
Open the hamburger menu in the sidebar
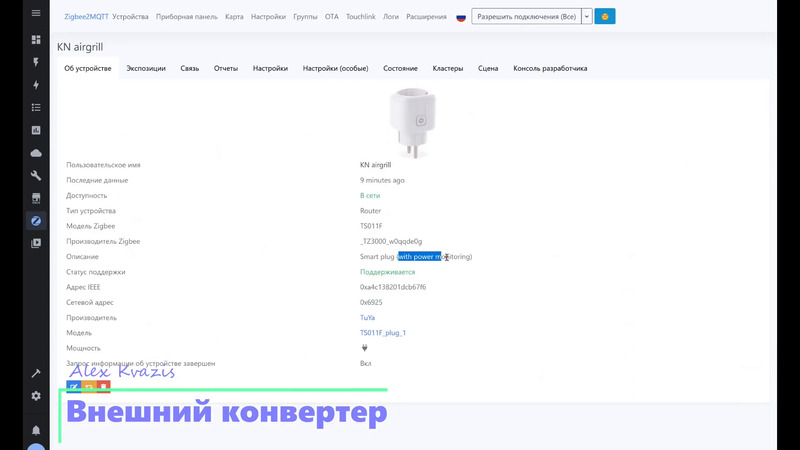click(36, 14)
